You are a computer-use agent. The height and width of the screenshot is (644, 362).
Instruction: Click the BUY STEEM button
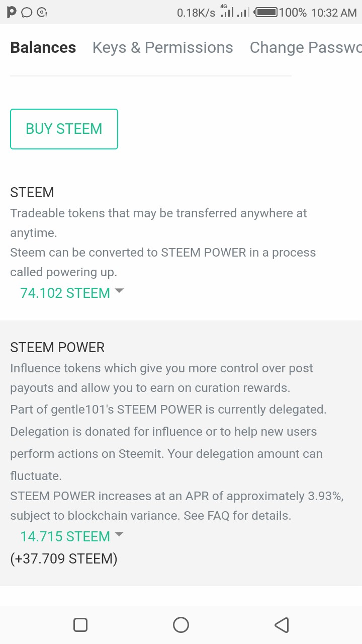point(64,129)
